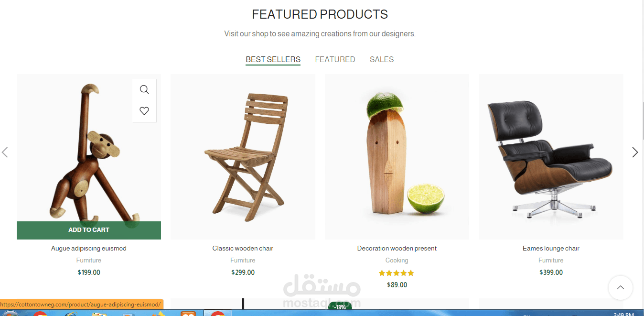Click the wooden present with lime image
This screenshot has height=316, width=644.
pos(397,157)
